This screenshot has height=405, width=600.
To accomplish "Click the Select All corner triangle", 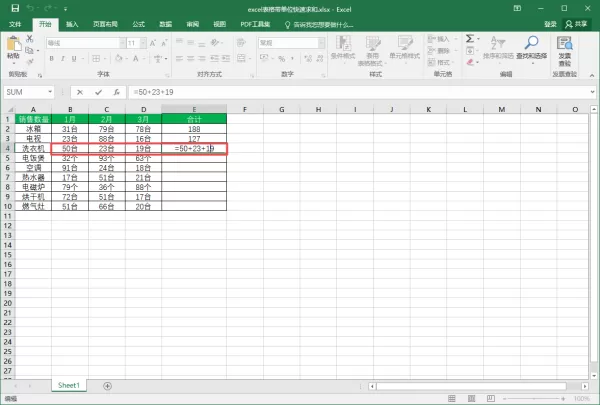I will click(x=10, y=109).
